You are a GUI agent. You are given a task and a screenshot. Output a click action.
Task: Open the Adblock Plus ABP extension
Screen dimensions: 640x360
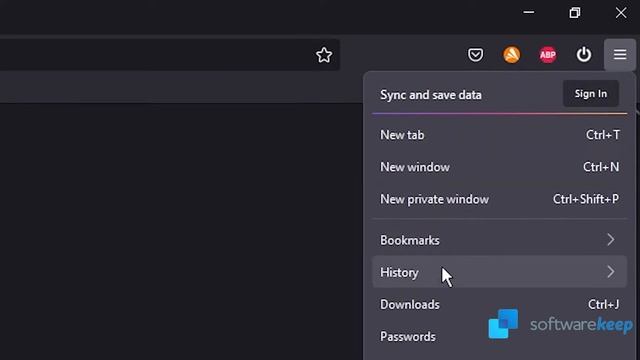548,55
